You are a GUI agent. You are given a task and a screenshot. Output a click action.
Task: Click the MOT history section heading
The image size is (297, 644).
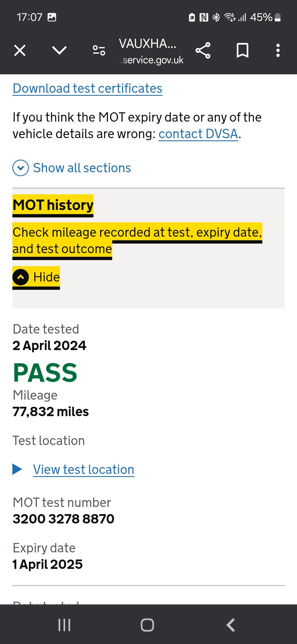point(53,205)
